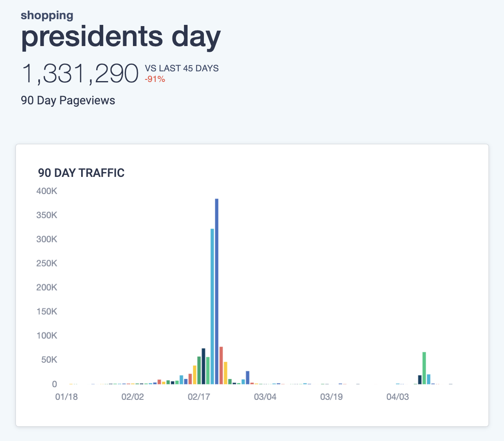The height and width of the screenshot is (441, 504).
Task: Click the 200K y-axis label
Action: 46,287
